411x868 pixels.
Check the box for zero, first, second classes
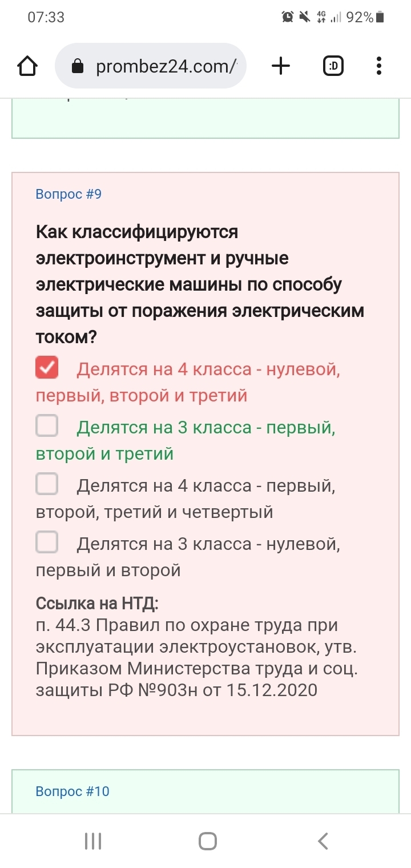(x=47, y=542)
